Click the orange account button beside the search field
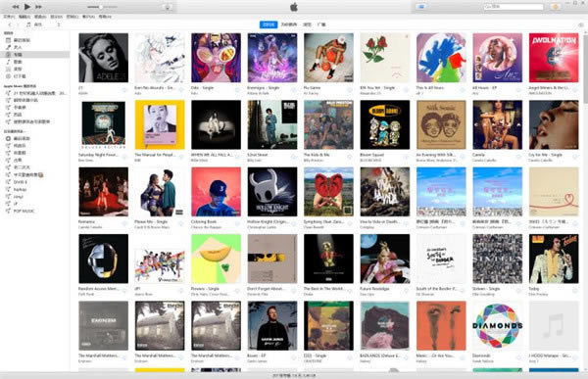The height and width of the screenshot is (379, 588). pyautogui.click(x=556, y=7)
